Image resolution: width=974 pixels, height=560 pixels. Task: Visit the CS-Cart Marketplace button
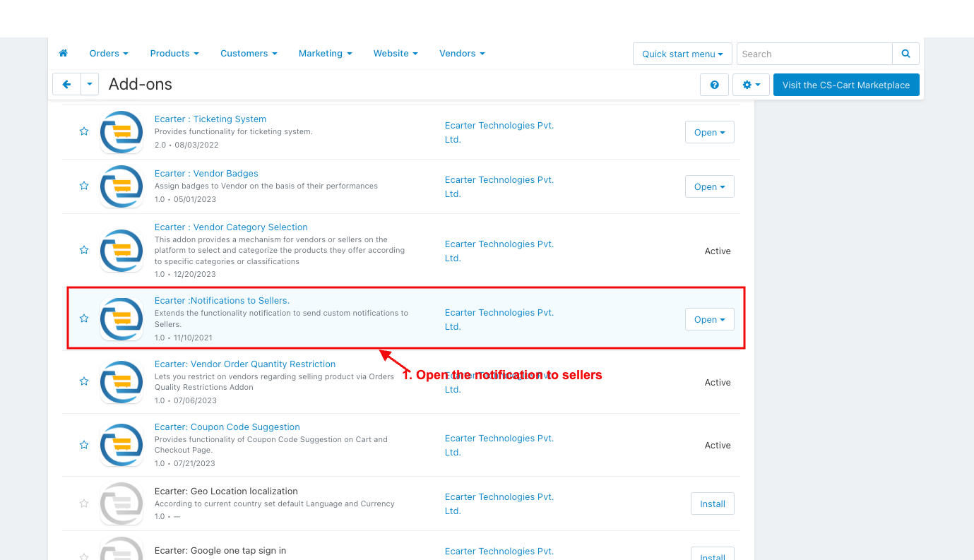846,85
